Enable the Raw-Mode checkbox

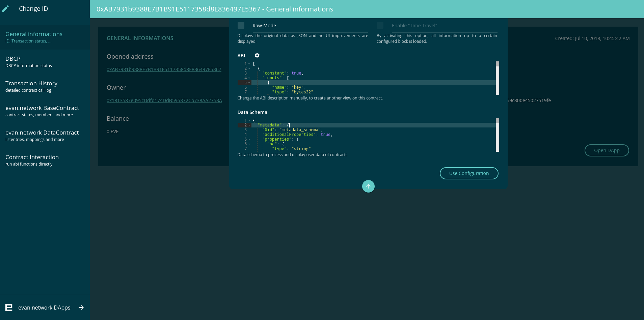pos(241,25)
